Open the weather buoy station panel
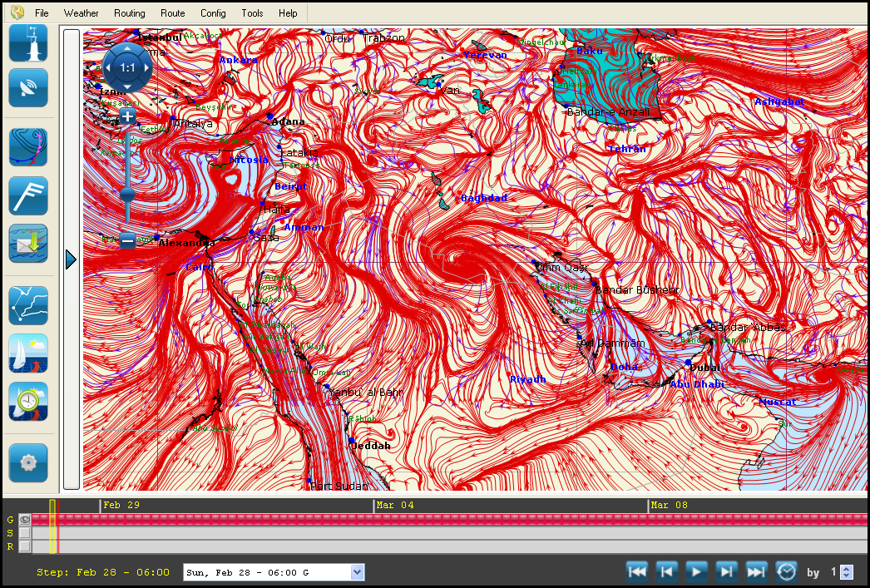The height and width of the screenshot is (588, 870). tap(28, 43)
